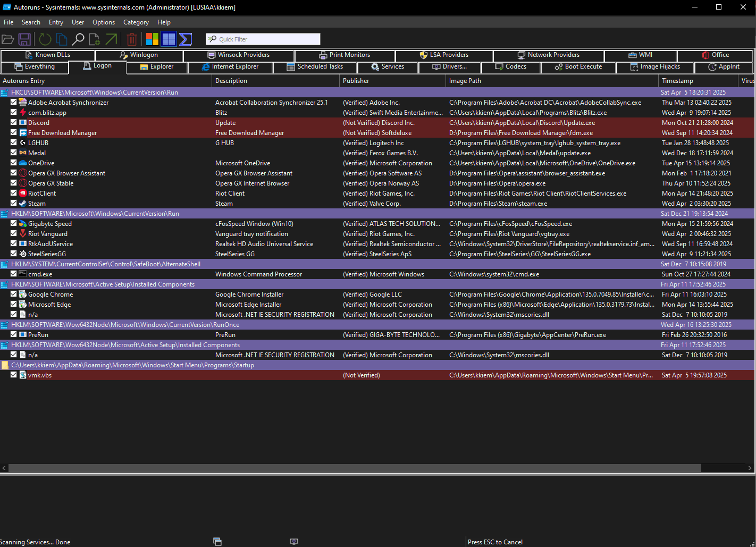Screen dimensions: 756x547
Task: Click the Find magnifier toolbar icon
Action: (x=78, y=39)
